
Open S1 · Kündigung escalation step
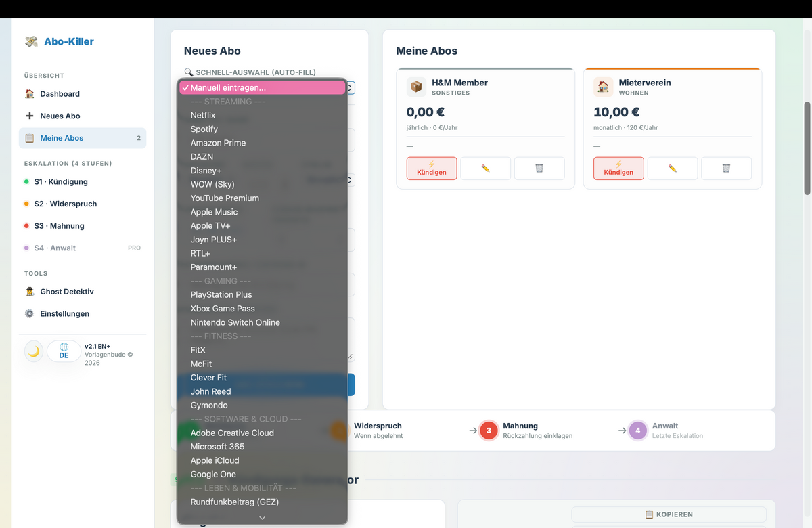pos(83,182)
